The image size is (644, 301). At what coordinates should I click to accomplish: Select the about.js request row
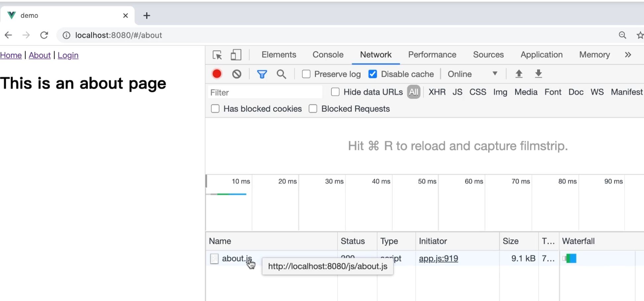click(425, 259)
